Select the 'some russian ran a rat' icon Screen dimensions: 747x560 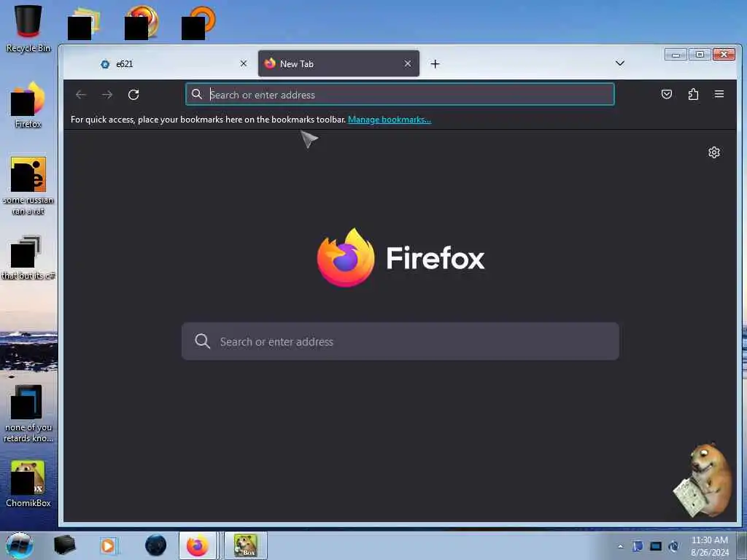coord(28,186)
